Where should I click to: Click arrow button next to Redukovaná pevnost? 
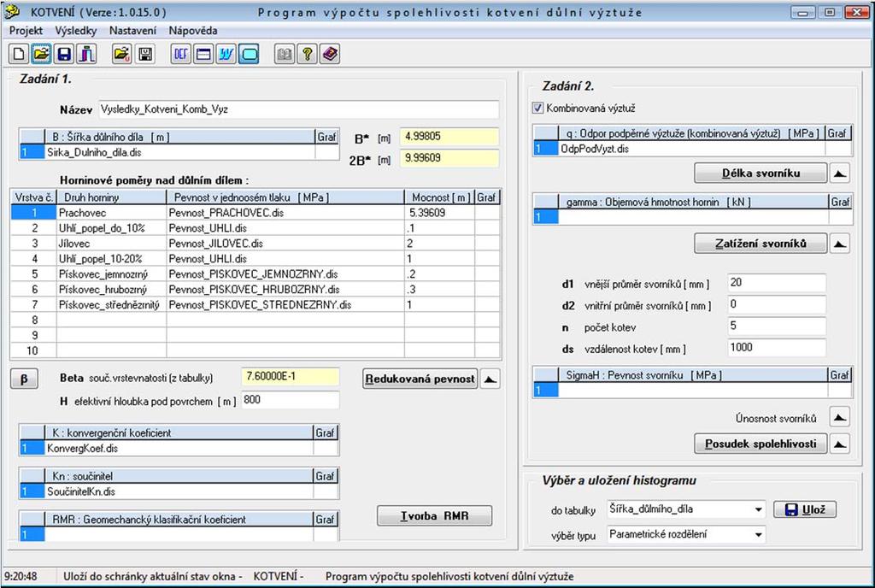pos(490,379)
